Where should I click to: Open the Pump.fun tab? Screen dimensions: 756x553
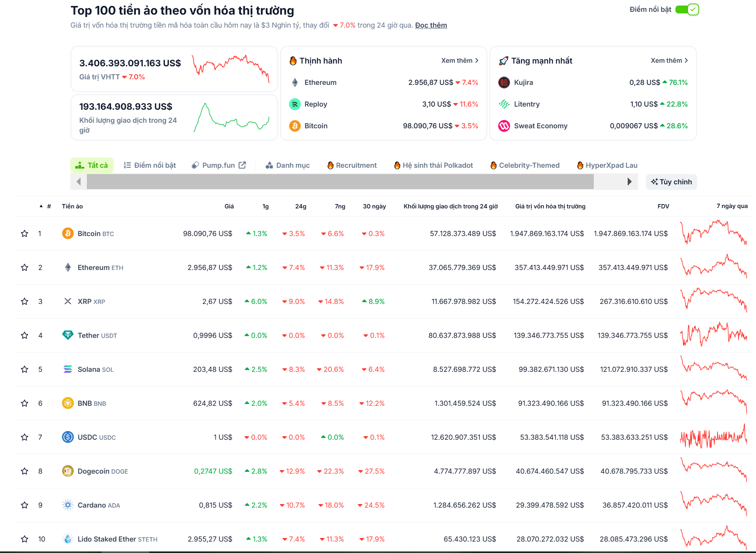pyautogui.click(x=219, y=165)
